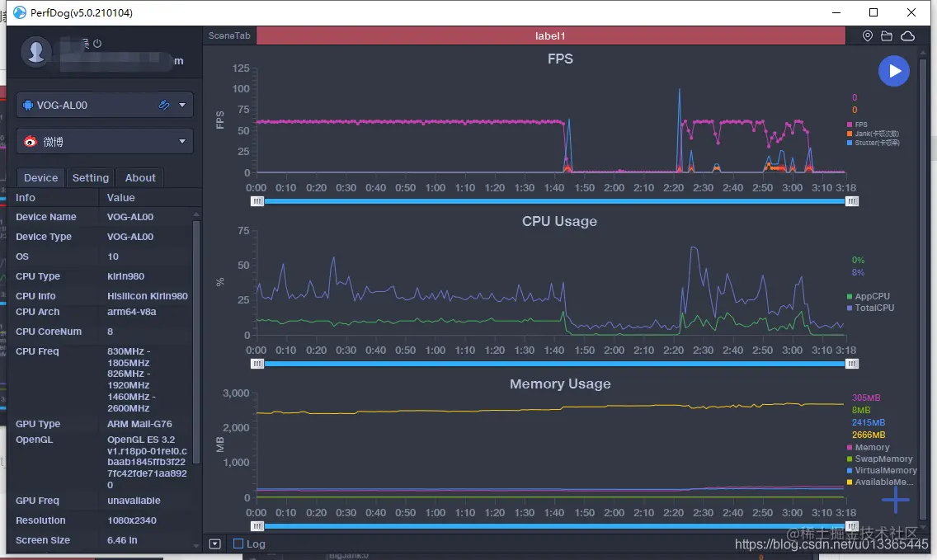
Task: Click the blue plus add-chart icon
Action: coord(895,500)
